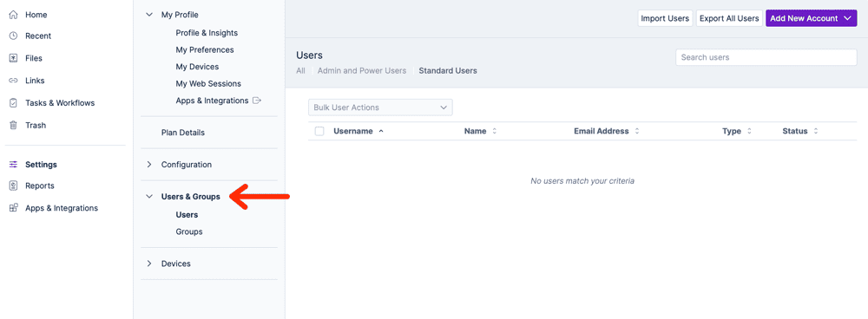The height and width of the screenshot is (319, 868).
Task: Collapse the My Profile section chevron
Action: 149,15
